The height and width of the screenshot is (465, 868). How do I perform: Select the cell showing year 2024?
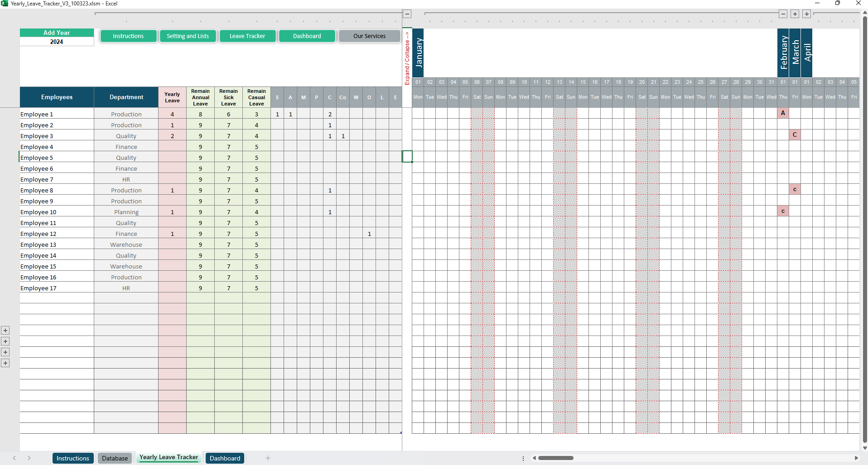tap(57, 42)
